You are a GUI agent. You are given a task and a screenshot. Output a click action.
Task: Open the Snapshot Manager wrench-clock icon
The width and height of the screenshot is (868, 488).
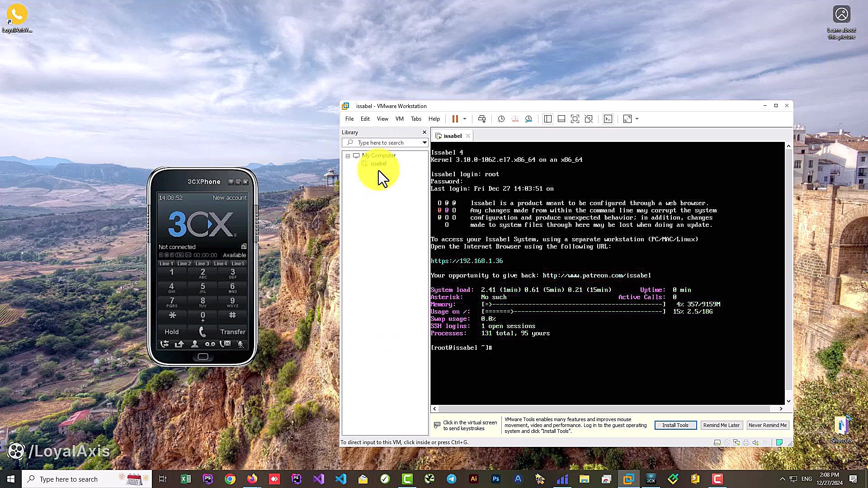(x=528, y=119)
